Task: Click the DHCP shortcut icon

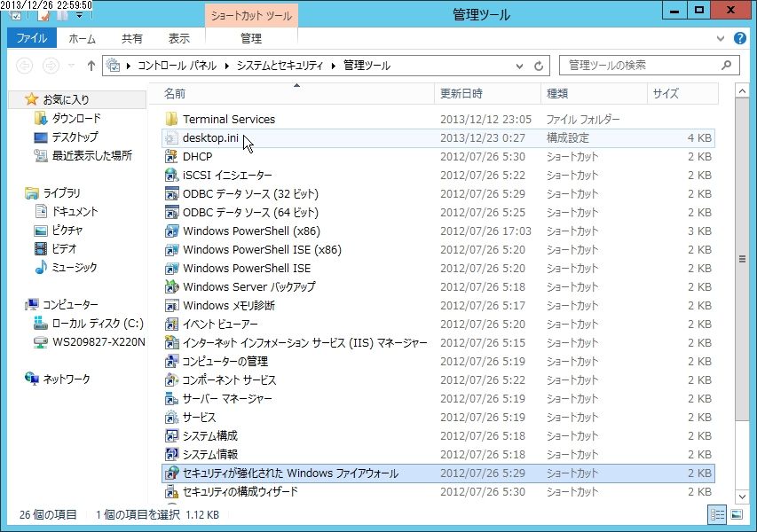Action: coord(171,156)
